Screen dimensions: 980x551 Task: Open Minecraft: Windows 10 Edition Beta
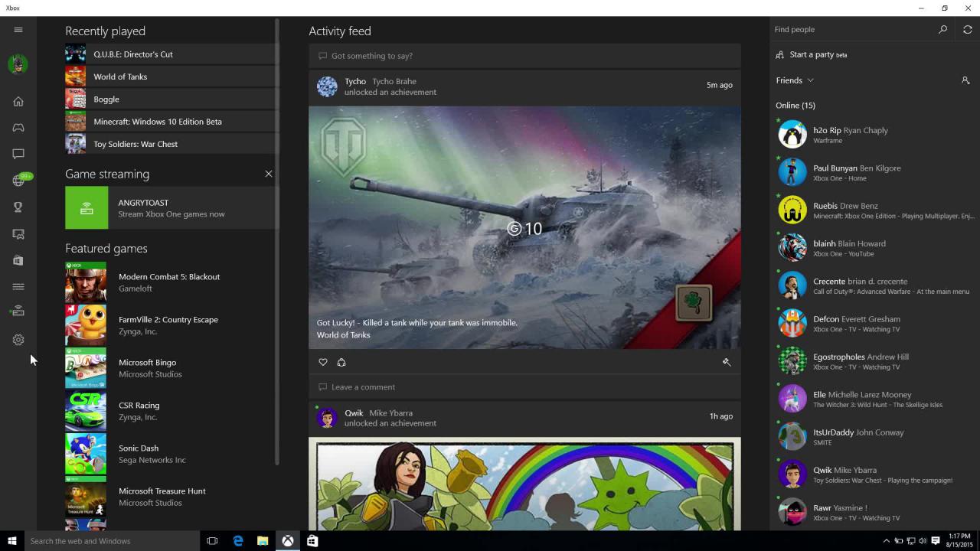[x=171, y=121]
